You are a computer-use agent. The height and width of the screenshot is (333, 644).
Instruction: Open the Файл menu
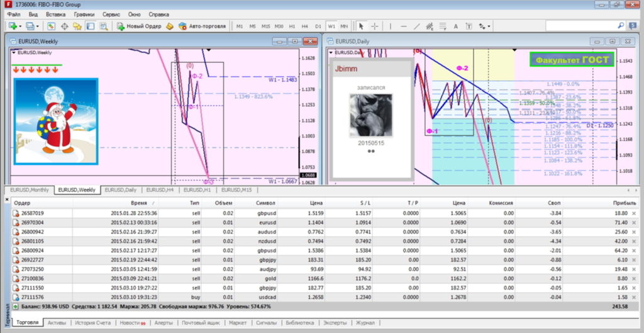[x=14, y=14]
